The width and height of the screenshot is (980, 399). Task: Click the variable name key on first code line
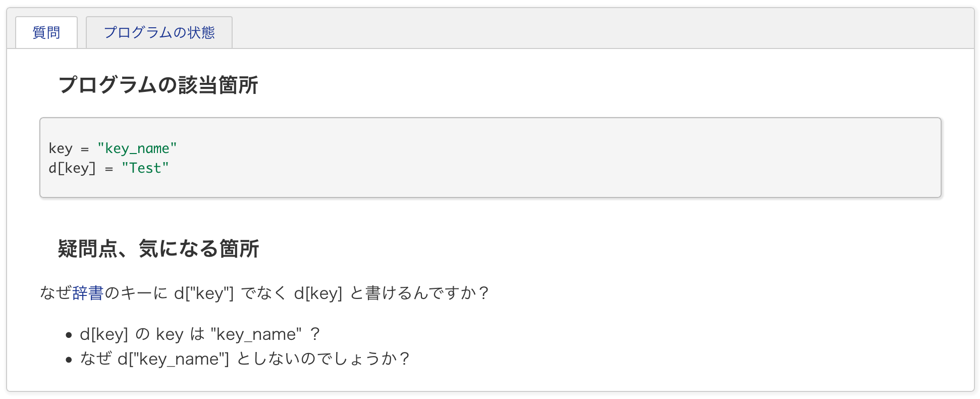point(61,148)
